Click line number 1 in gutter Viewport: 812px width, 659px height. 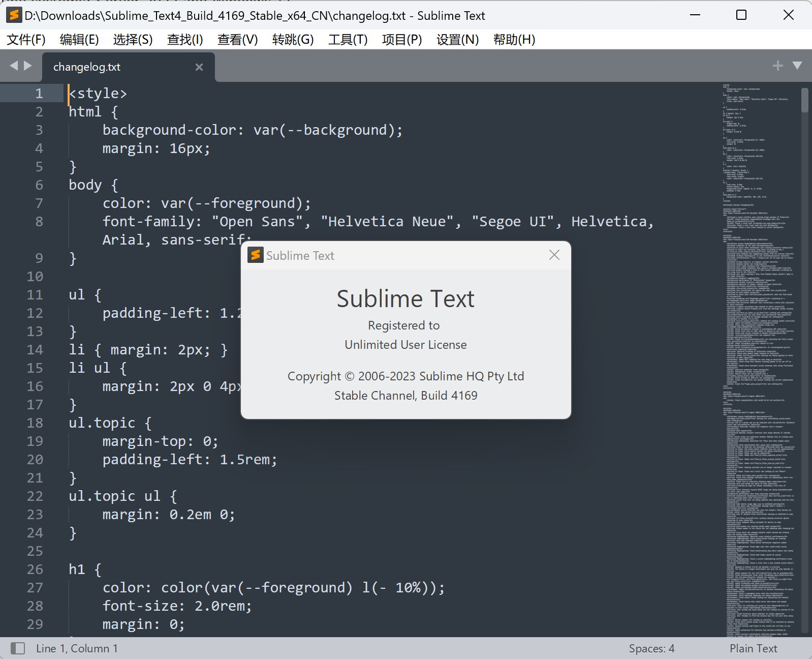(39, 94)
